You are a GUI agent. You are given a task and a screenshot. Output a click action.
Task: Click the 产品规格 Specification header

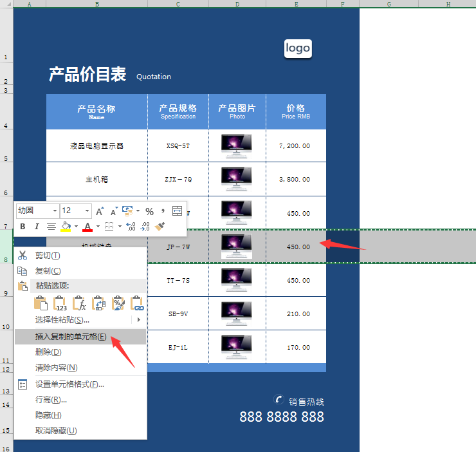[x=178, y=111]
